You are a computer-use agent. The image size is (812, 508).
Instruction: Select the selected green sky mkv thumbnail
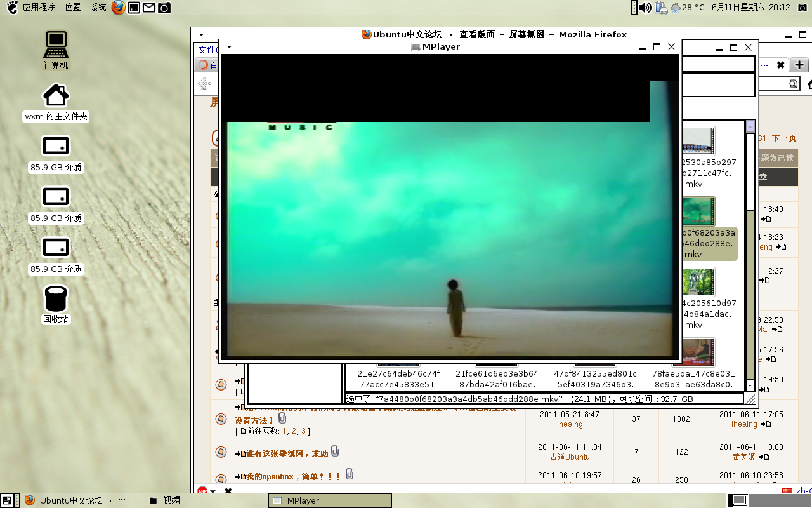[x=698, y=211]
